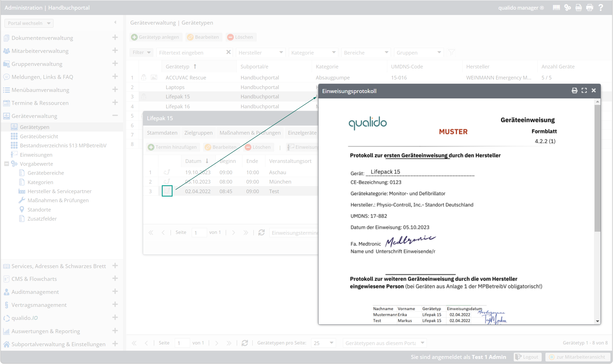This screenshot has height=364, width=613.
Task: Click Löschen in main toolbar
Action: 241,37
